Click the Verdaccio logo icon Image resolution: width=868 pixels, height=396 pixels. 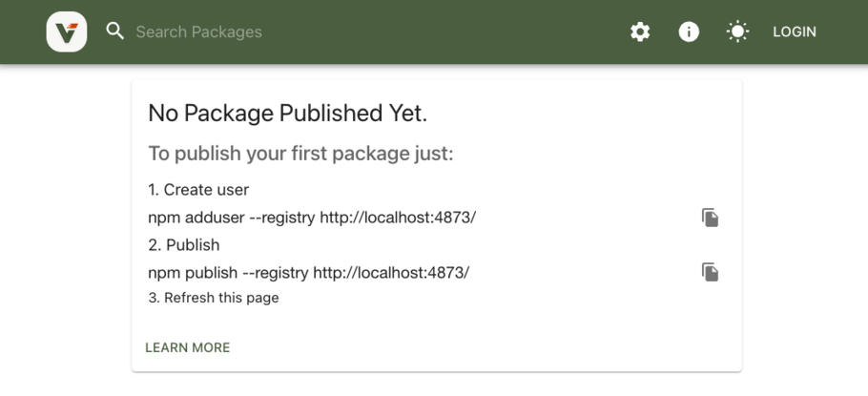click(x=67, y=31)
